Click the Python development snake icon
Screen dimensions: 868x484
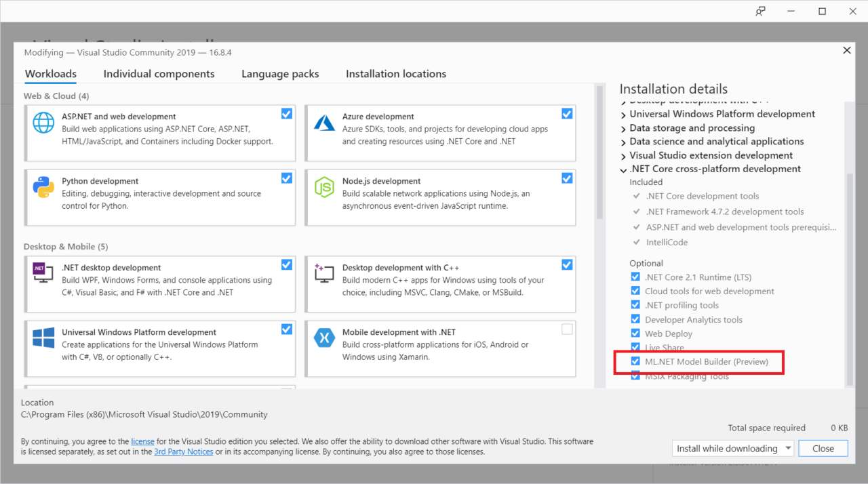43,187
